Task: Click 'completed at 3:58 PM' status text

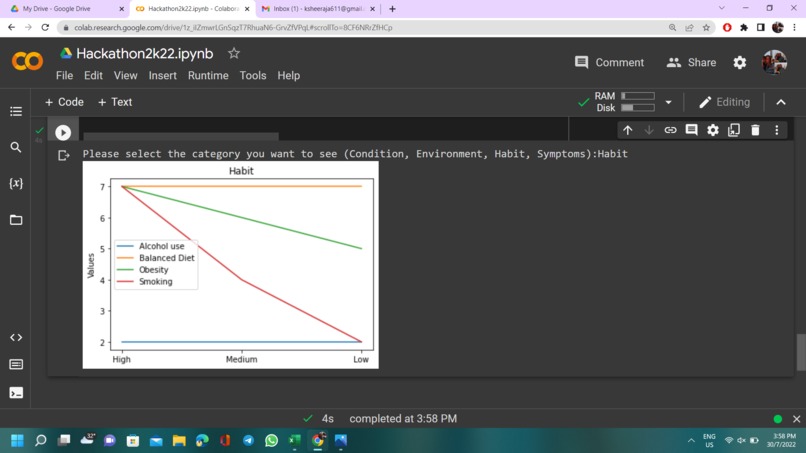Action: coord(403,419)
